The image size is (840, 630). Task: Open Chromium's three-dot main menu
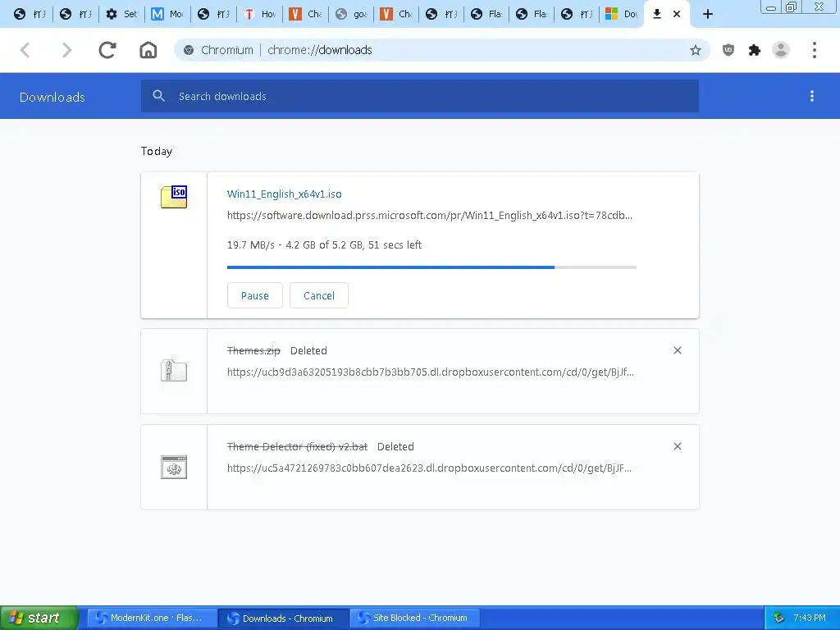pos(815,50)
